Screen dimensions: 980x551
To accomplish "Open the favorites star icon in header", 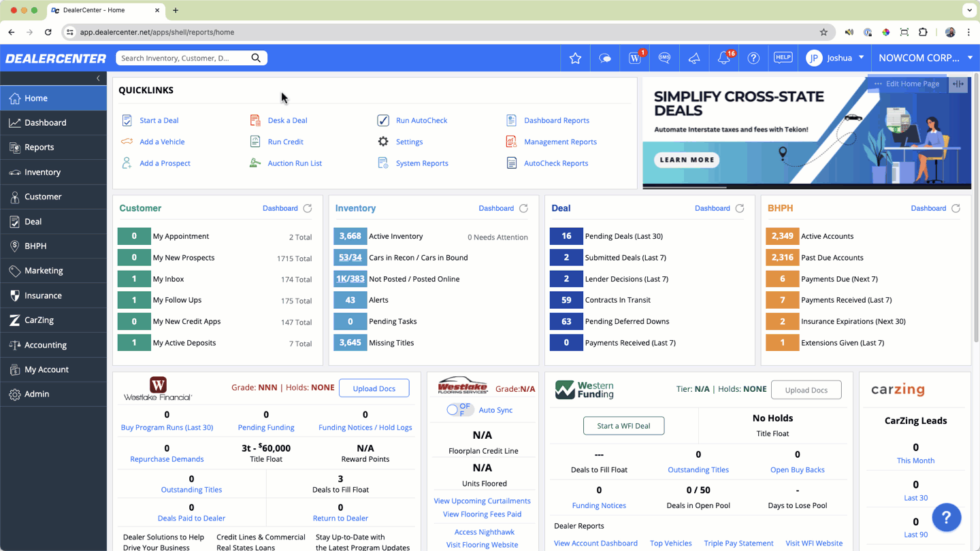I will (x=575, y=59).
